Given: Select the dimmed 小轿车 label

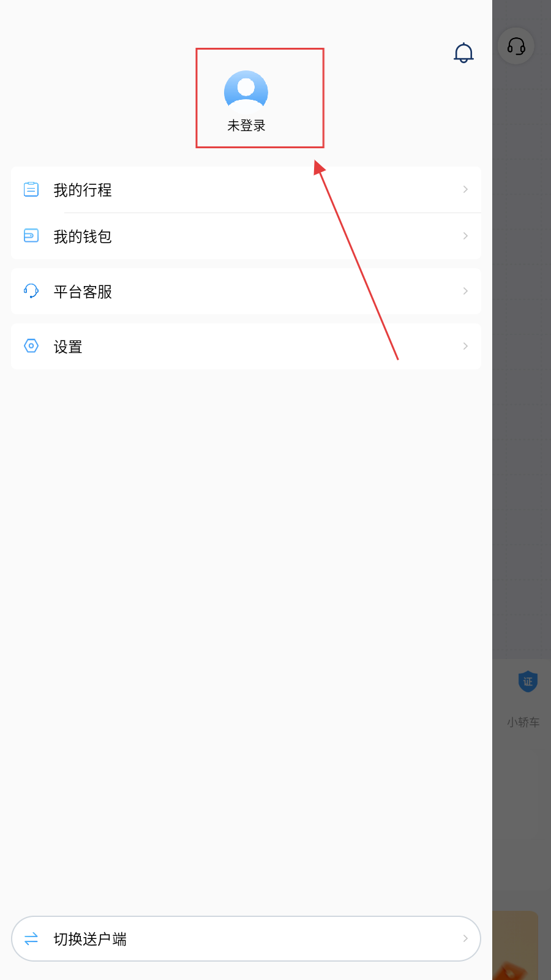Looking at the screenshot, I should click(x=523, y=722).
